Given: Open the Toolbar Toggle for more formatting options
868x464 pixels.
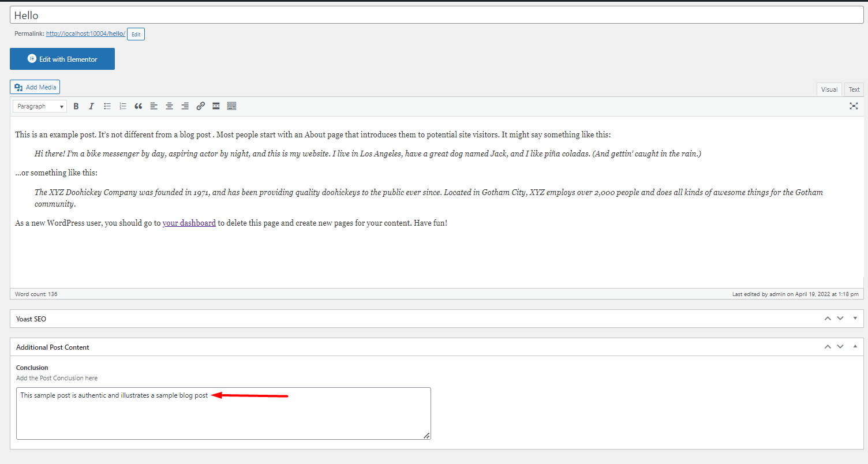Looking at the screenshot, I should [x=231, y=106].
